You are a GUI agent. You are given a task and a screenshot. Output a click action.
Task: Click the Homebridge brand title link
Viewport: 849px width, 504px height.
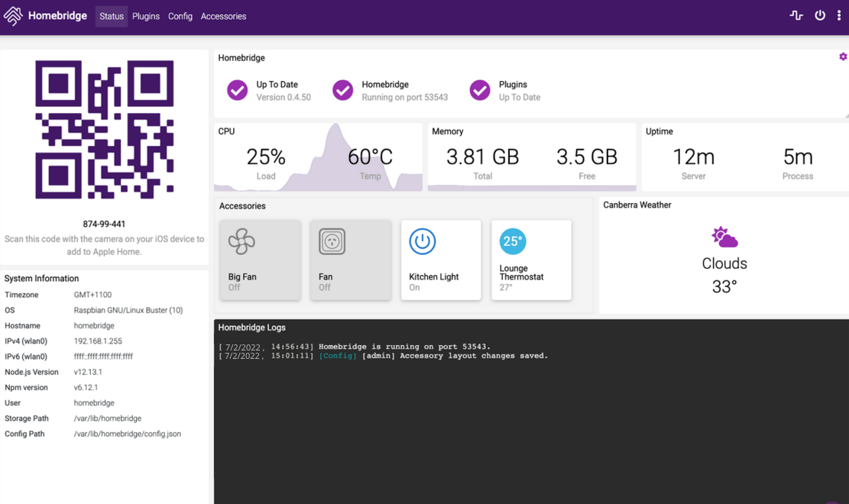pos(57,16)
